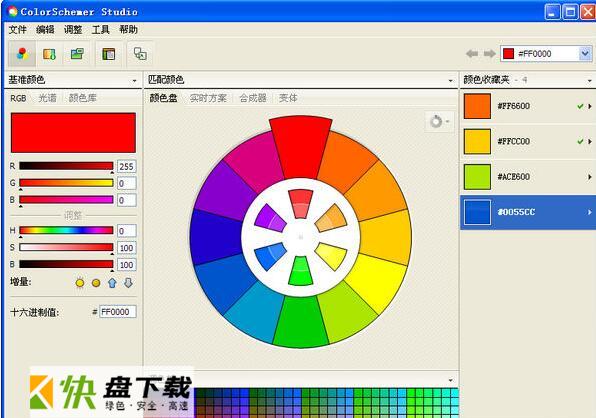Expand the arrow beside #ACE600 favorite
Viewport: 596px width, 418px height.
click(x=590, y=177)
